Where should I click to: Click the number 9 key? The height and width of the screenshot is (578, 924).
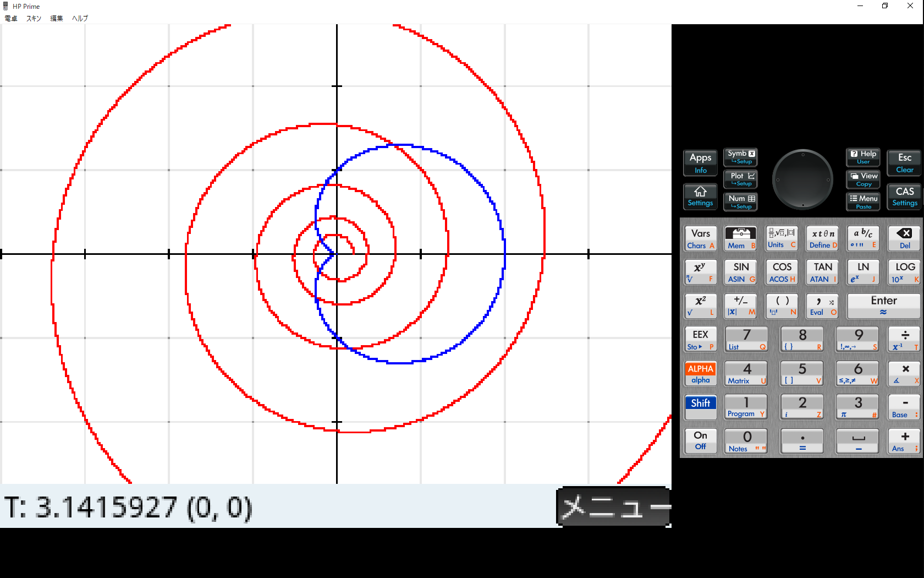(858, 340)
